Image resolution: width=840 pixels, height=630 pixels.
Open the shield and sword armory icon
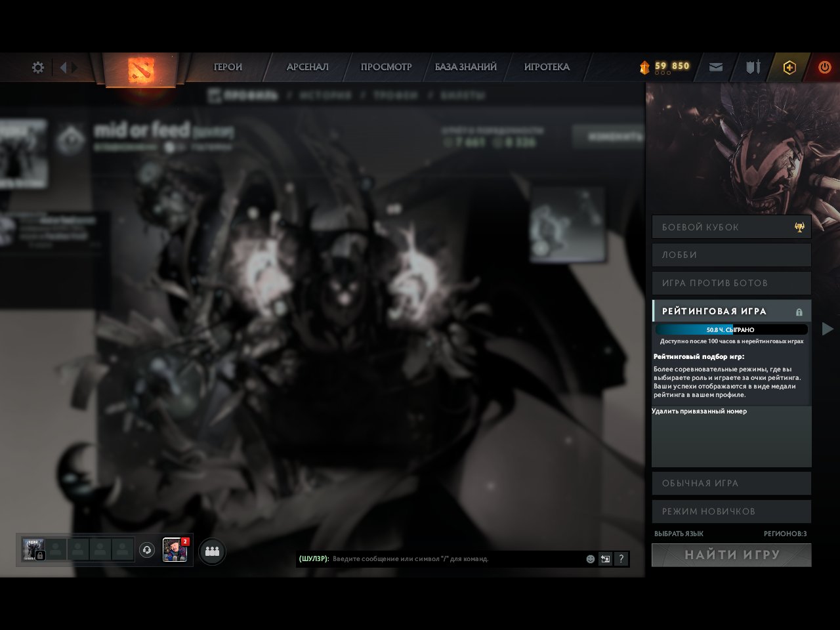click(x=753, y=67)
